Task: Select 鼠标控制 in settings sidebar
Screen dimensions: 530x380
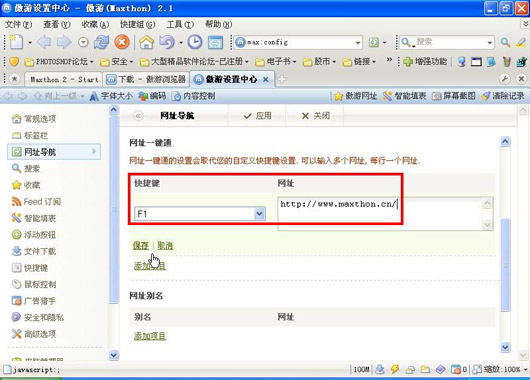Action: pos(34,284)
